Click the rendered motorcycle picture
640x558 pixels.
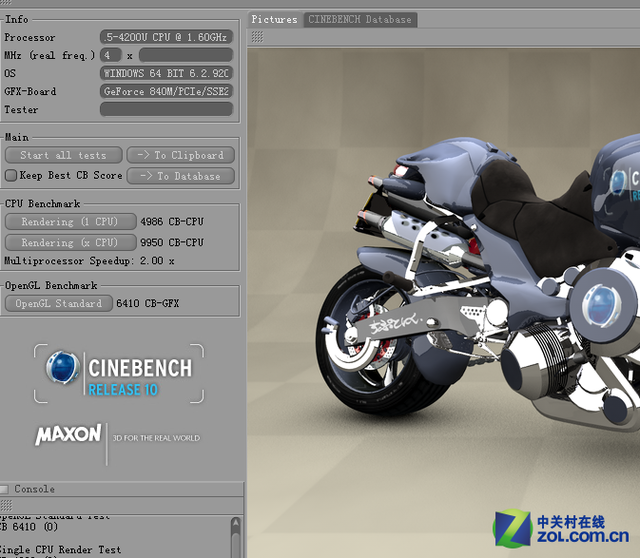444,302
